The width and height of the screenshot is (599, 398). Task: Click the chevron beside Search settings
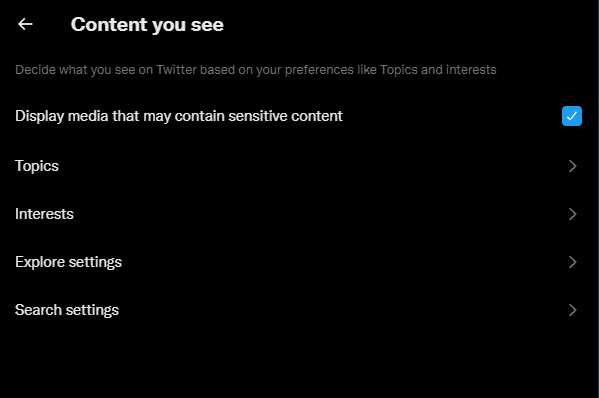(572, 310)
